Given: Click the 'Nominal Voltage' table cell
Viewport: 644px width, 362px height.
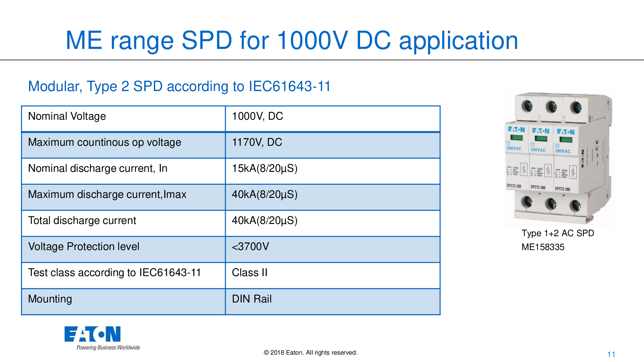Looking at the screenshot, I should [x=123, y=119].
